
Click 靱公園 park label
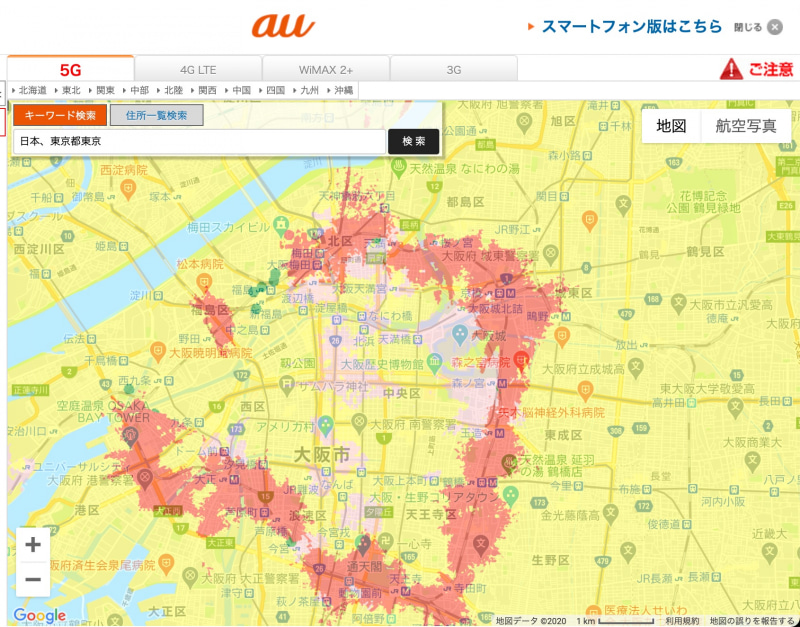tap(297, 363)
